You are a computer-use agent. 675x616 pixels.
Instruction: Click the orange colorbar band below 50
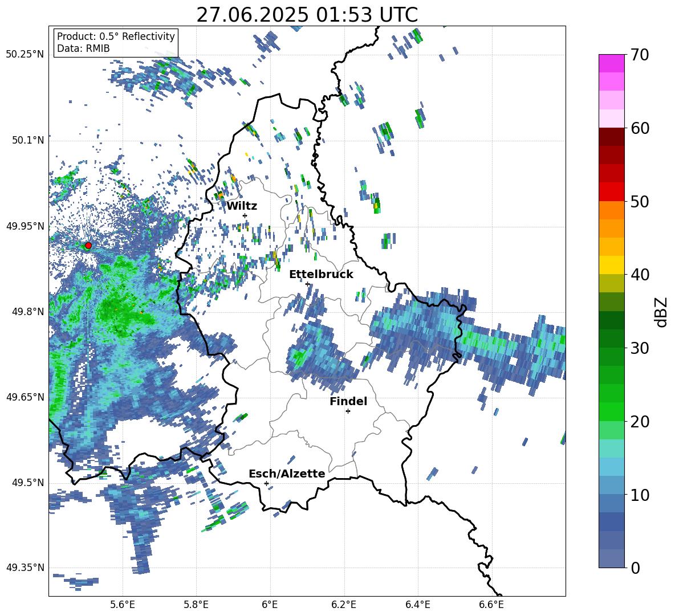click(611, 210)
